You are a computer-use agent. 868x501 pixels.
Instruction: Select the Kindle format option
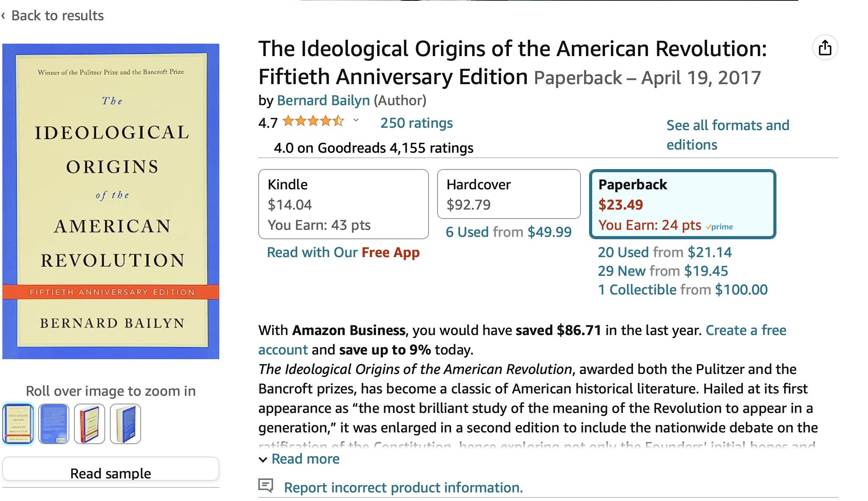click(x=343, y=204)
